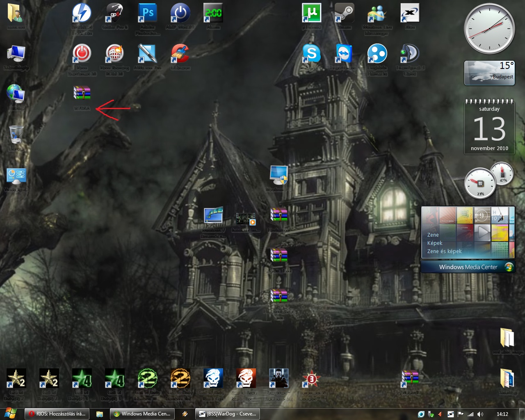Launch uTorrent from desktop
525x420 pixels.
click(x=311, y=13)
